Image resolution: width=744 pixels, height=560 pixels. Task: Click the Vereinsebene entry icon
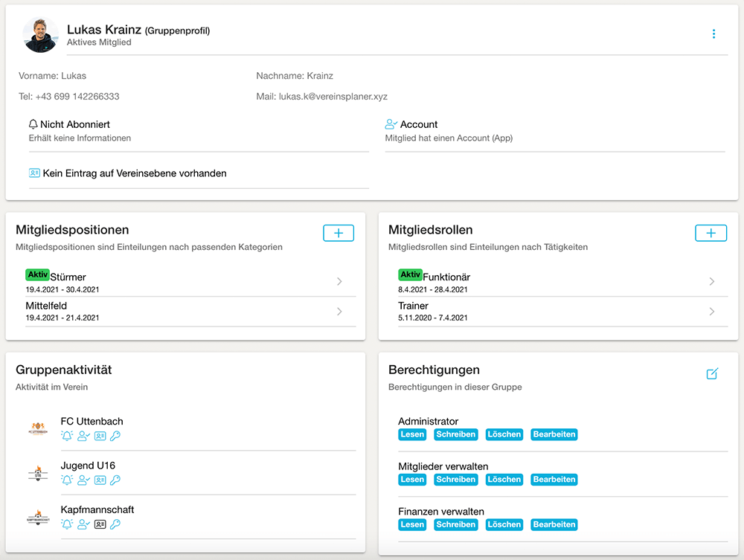[x=34, y=173]
